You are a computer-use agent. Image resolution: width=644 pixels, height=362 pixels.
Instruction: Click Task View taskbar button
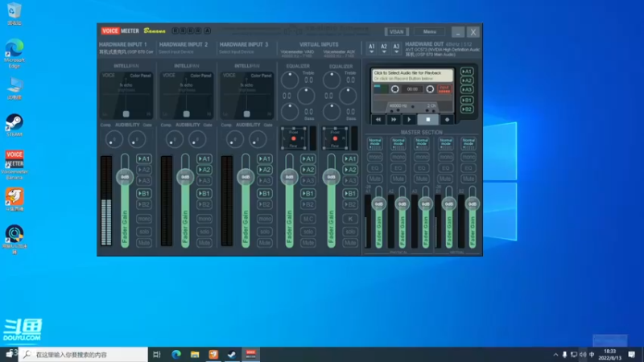(x=157, y=355)
